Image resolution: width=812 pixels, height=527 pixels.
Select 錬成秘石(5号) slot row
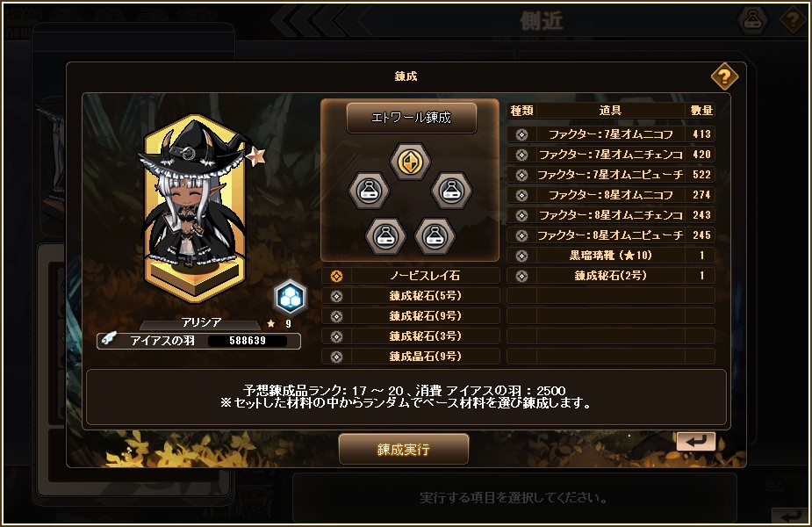(410, 296)
